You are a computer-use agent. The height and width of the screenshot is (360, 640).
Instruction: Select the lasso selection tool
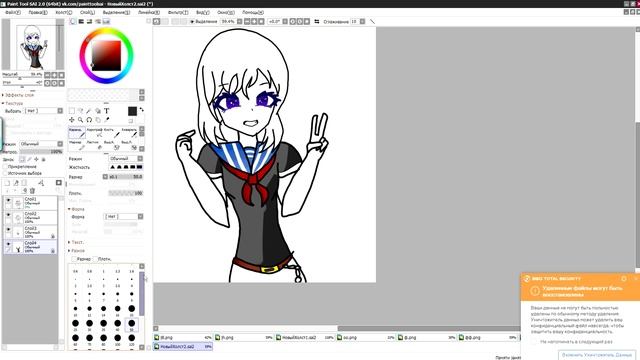(80, 111)
